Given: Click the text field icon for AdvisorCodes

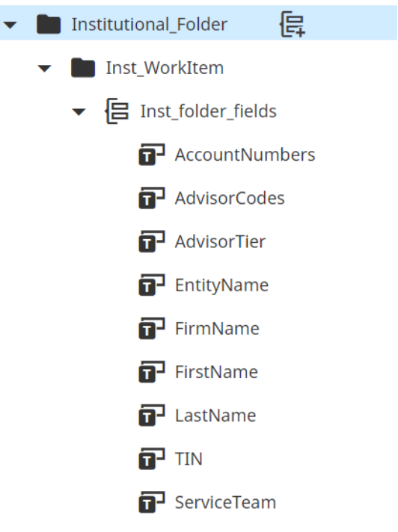Looking at the screenshot, I should click(x=151, y=198).
